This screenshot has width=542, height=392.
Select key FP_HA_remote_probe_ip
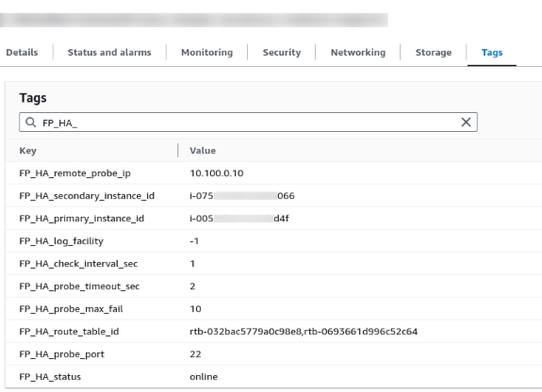(75, 173)
